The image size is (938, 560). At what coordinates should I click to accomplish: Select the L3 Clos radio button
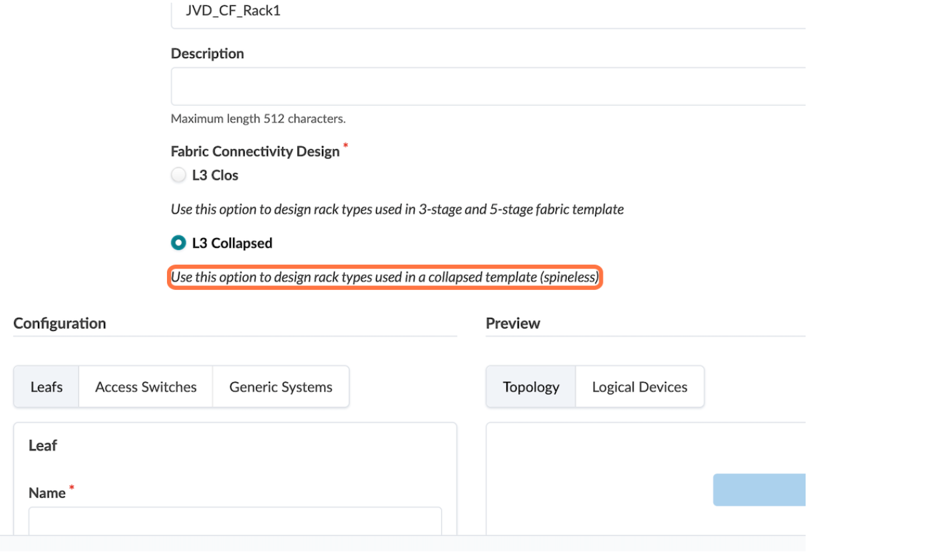(x=178, y=175)
